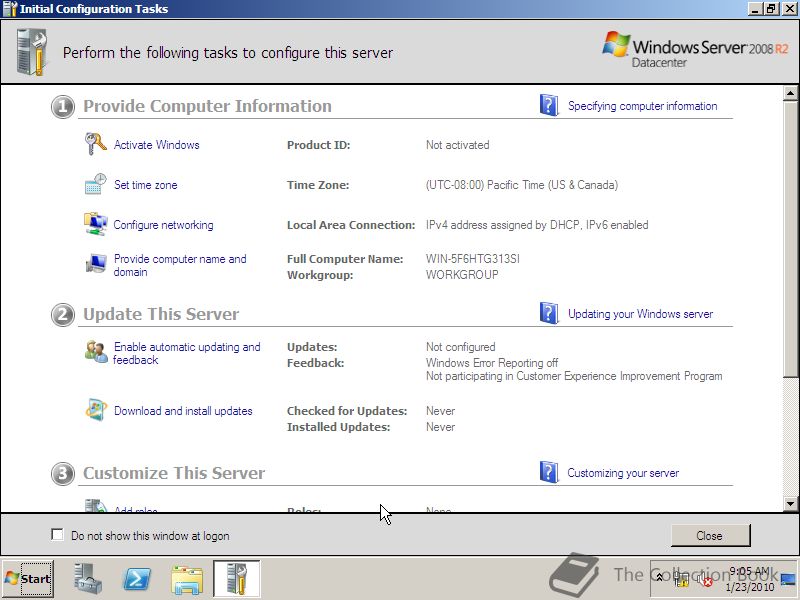Show hidden tray icons arrow
800x600 pixels.
(x=659, y=577)
